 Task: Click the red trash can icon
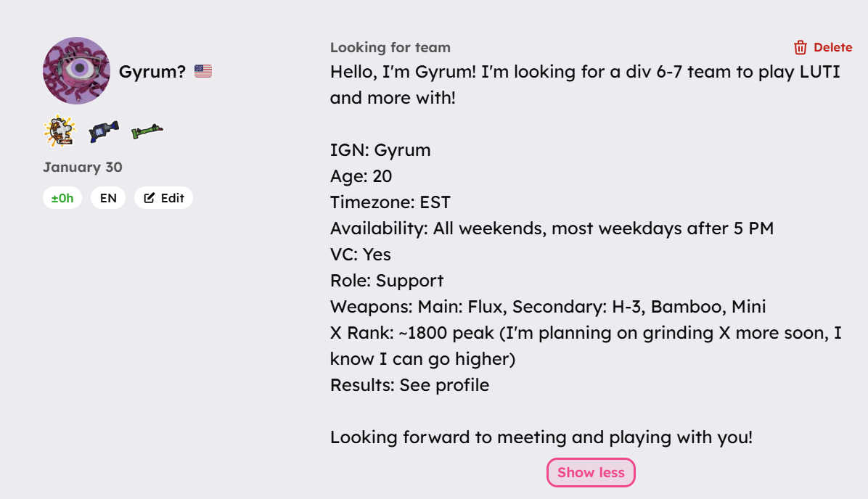[801, 48]
